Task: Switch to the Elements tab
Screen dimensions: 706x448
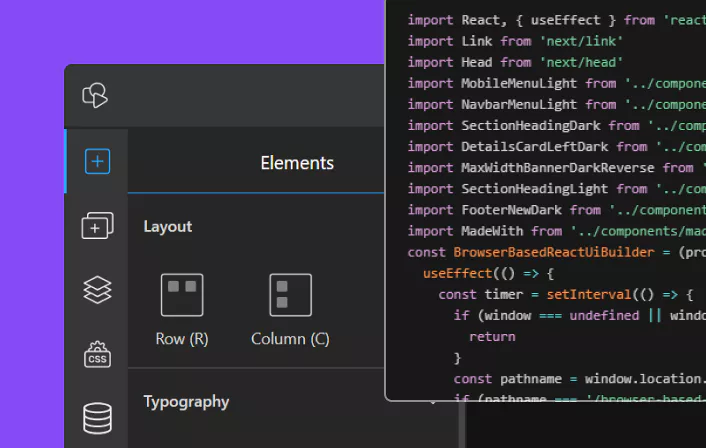Action: click(x=297, y=163)
